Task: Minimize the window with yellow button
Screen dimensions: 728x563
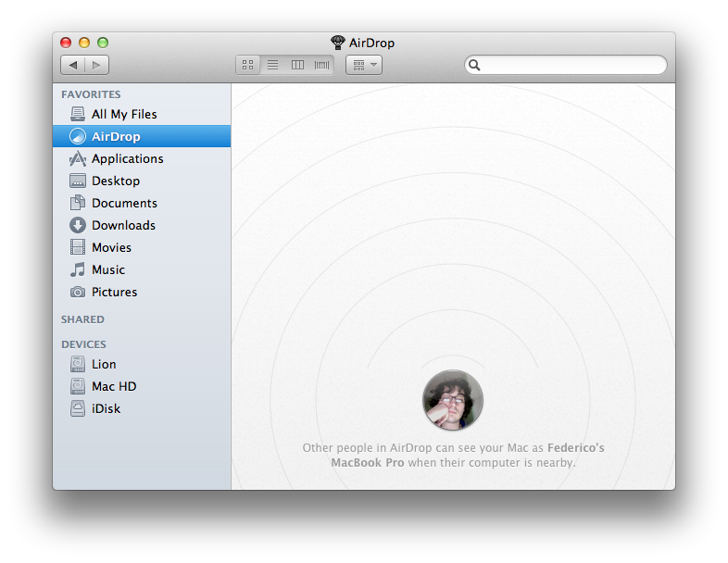Action: click(84, 43)
